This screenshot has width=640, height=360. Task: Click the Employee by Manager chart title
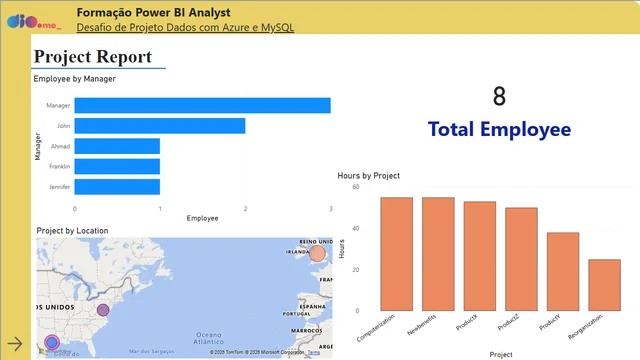point(74,79)
